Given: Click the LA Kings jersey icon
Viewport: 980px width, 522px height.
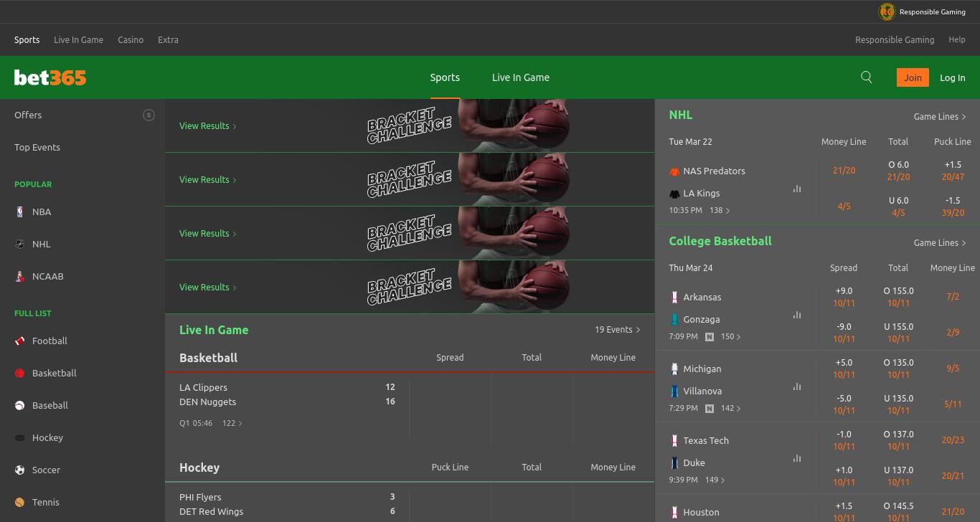Looking at the screenshot, I should click(x=674, y=194).
